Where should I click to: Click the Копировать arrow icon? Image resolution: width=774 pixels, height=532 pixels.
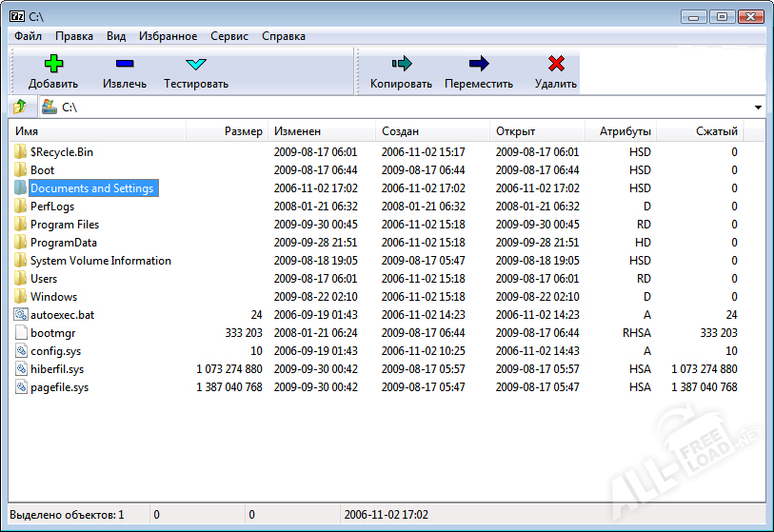pos(401,65)
